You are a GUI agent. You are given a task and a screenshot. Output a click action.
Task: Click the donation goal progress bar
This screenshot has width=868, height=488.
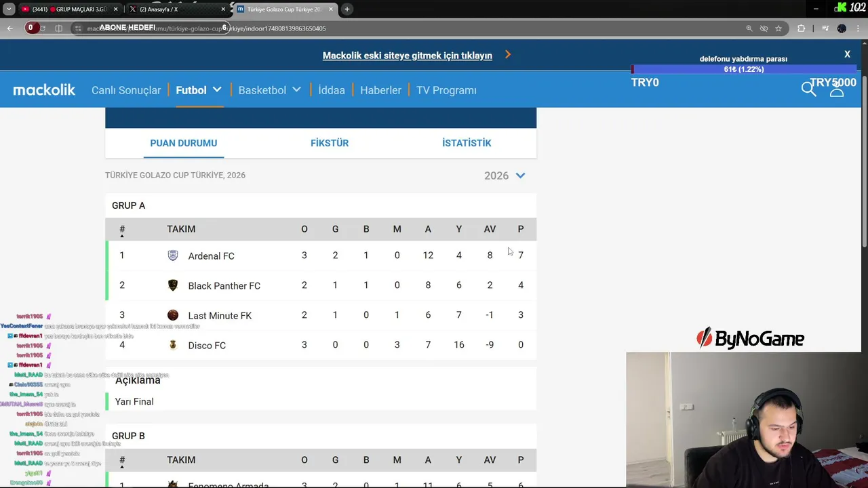[x=743, y=69]
